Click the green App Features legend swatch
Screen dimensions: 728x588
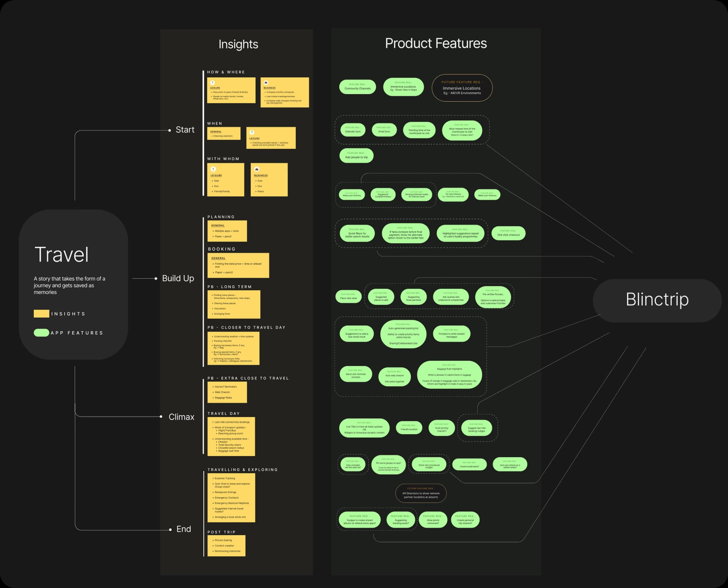(x=41, y=333)
